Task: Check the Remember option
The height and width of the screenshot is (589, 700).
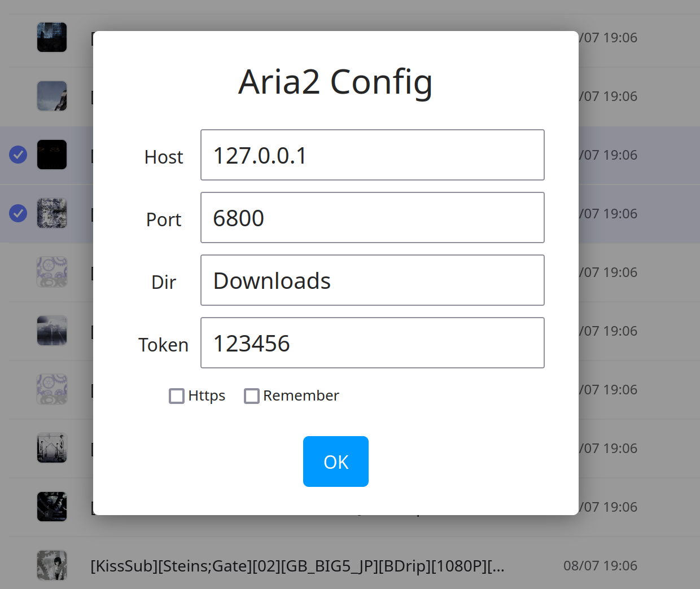Action: pyautogui.click(x=252, y=396)
